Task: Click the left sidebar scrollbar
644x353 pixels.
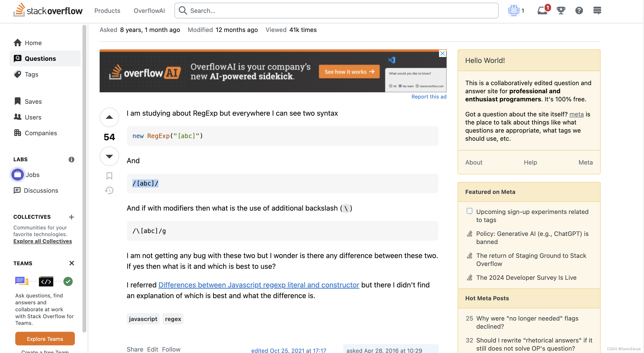Action: pos(84,178)
